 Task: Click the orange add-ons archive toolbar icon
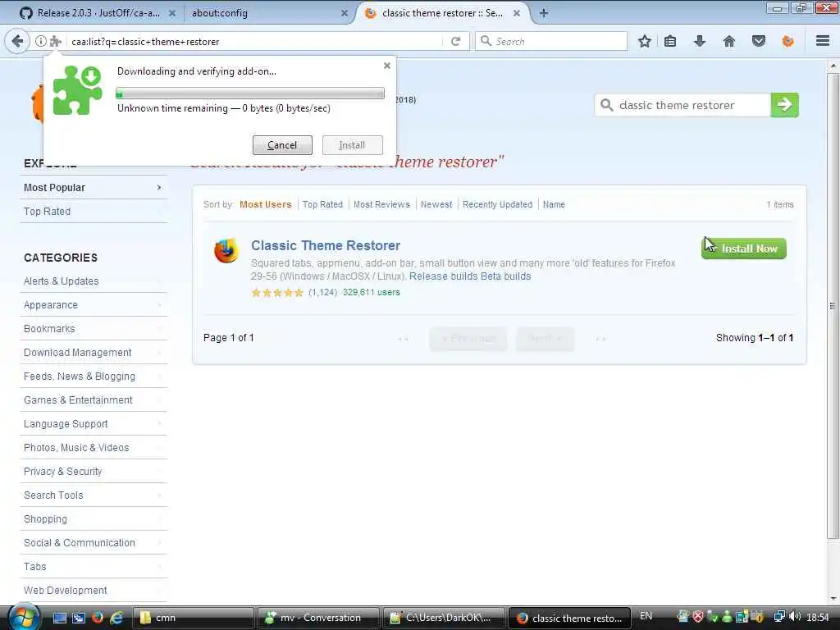tap(787, 41)
